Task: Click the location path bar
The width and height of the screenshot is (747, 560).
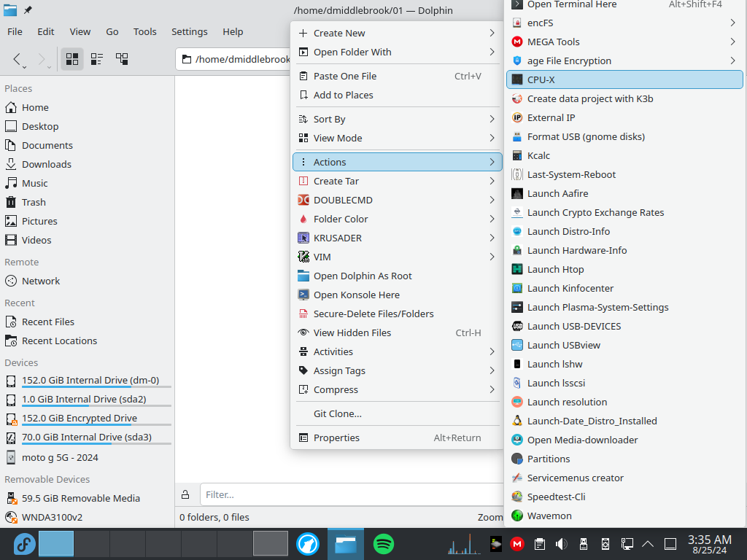Action: (233, 59)
